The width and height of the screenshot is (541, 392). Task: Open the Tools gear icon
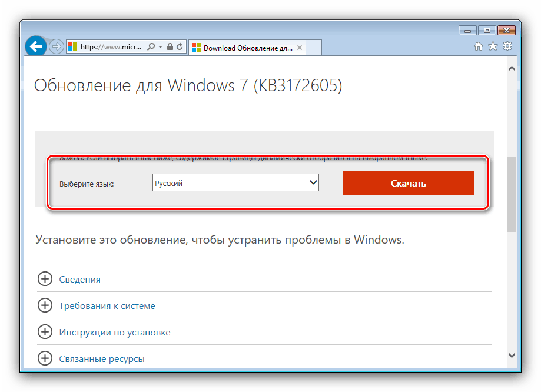pyautogui.click(x=507, y=46)
